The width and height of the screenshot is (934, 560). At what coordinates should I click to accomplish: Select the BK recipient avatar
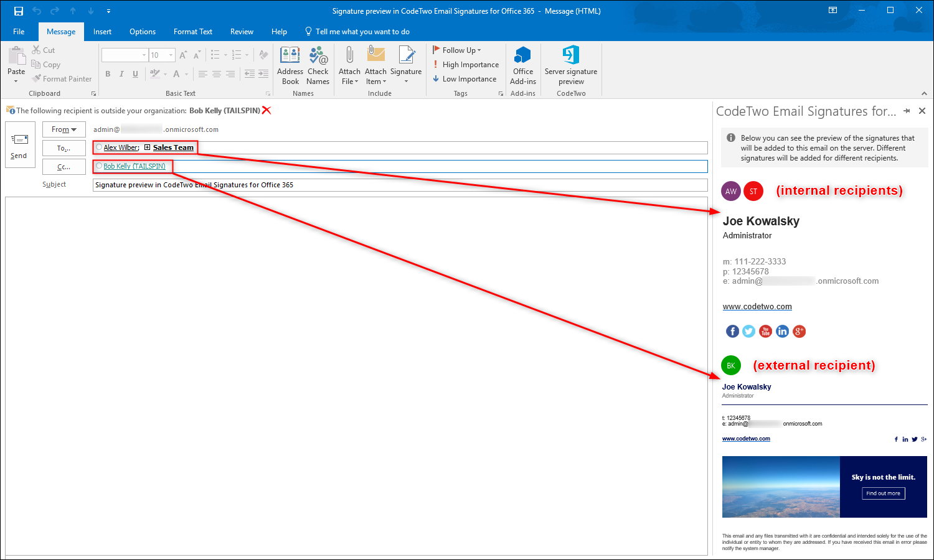tap(731, 365)
